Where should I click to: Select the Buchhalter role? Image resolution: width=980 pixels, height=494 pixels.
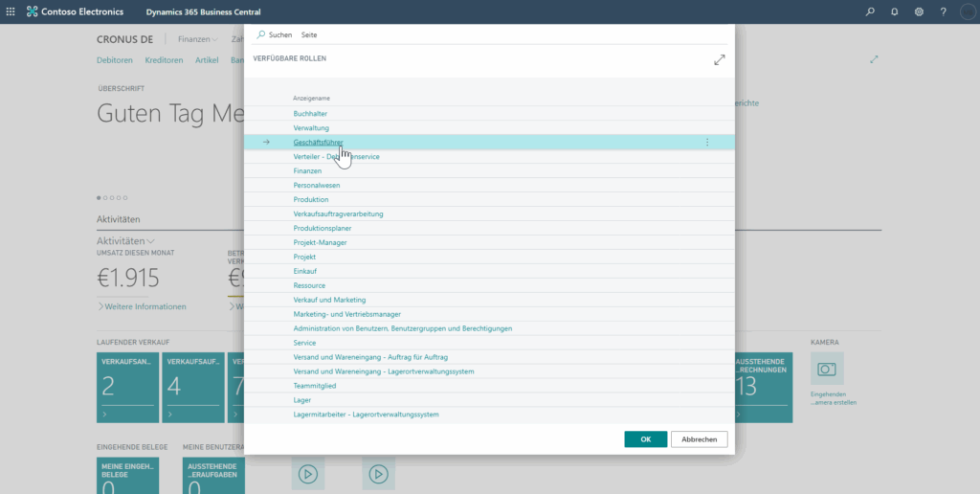click(310, 114)
